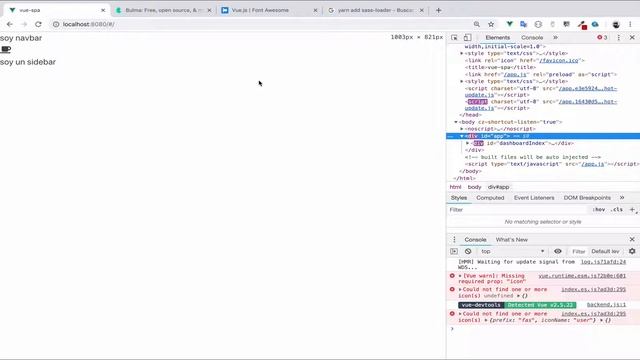Clear the console output

468,251
